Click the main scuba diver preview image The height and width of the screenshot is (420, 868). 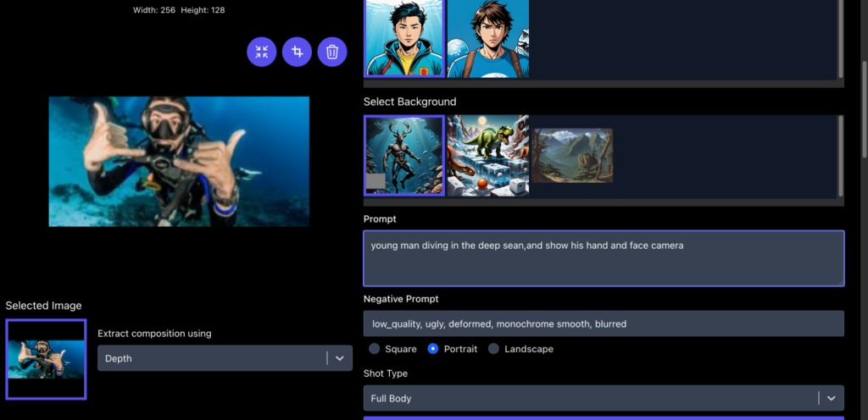pos(179,162)
